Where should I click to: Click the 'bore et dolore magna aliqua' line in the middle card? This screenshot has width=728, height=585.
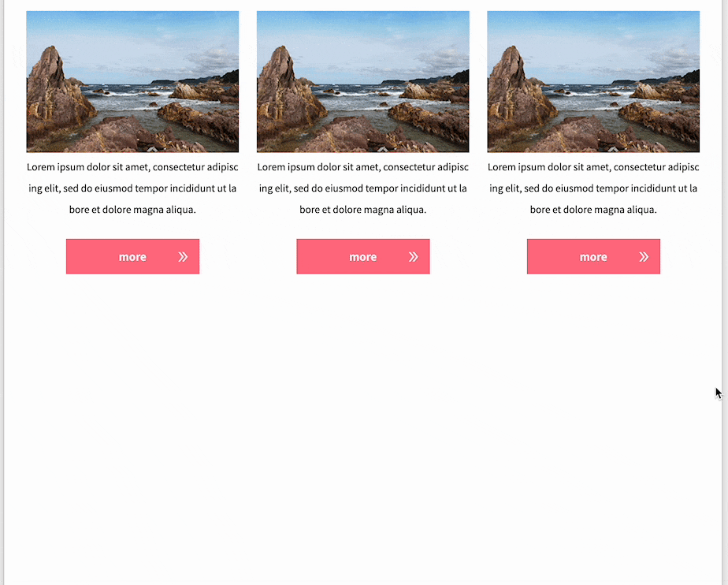(363, 210)
